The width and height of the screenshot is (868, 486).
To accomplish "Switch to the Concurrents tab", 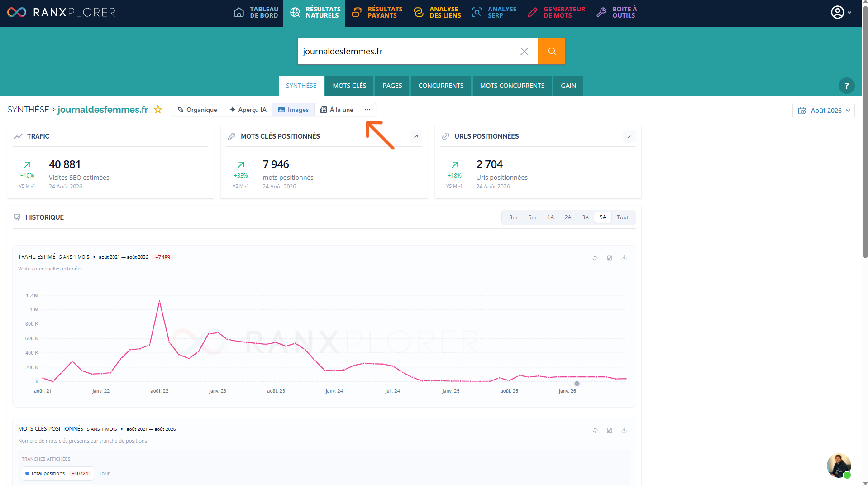I will 441,86.
